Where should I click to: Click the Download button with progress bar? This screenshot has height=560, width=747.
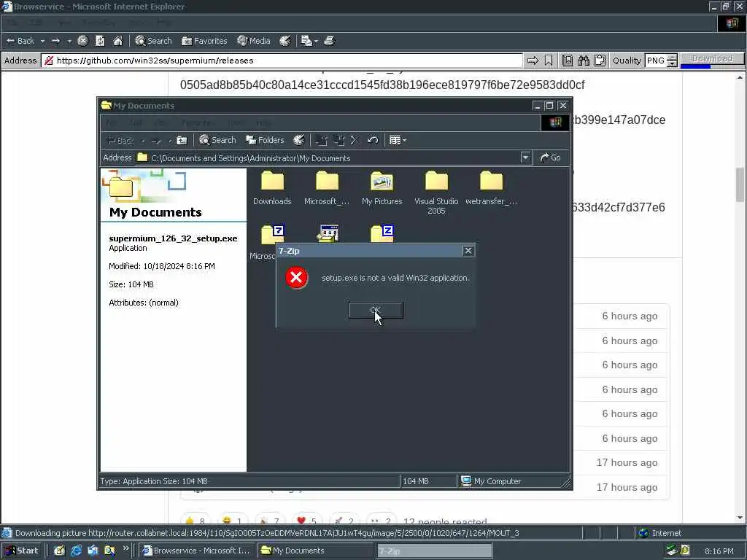[x=712, y=59]
